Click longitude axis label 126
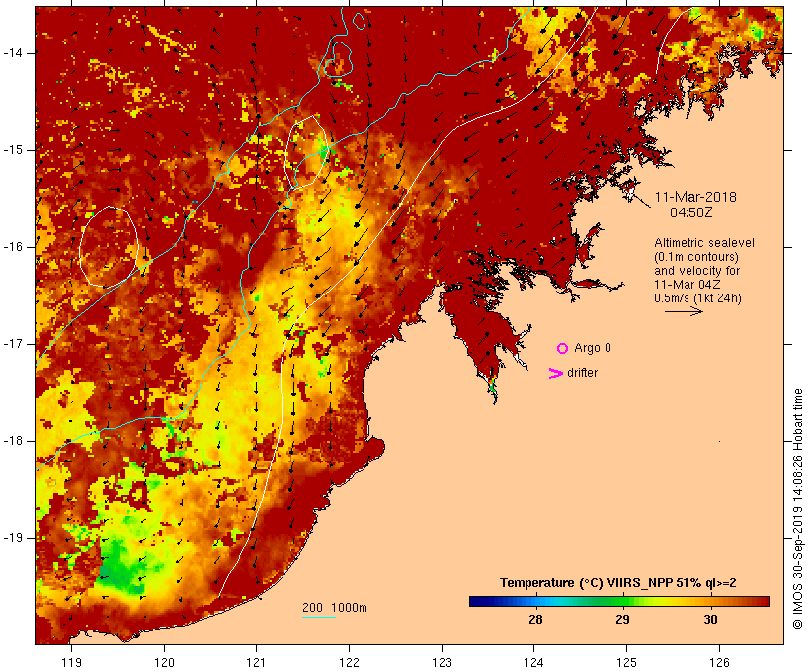Screen dimensions: 810x672 (x=719, y=662)
